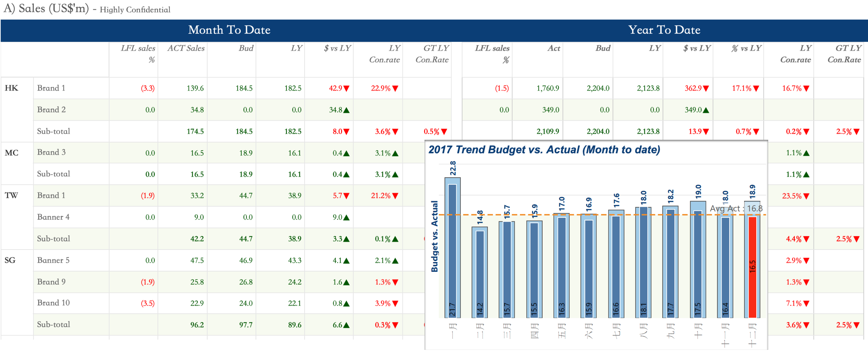Click green up arrow next to HK Brand 2 34.8

pyautogui.click(x=346, y=110)
